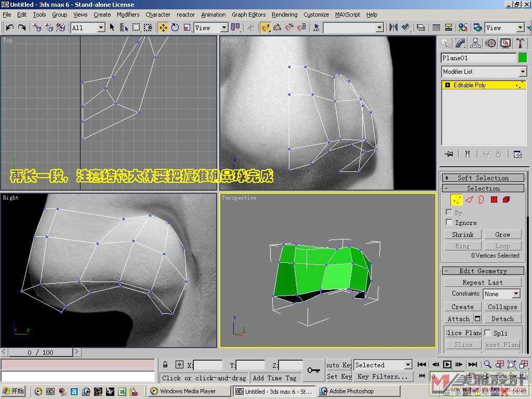The width and height of the screenshot is (532, 399).
Task: Click the Shrink selection button
Action: 463,234
